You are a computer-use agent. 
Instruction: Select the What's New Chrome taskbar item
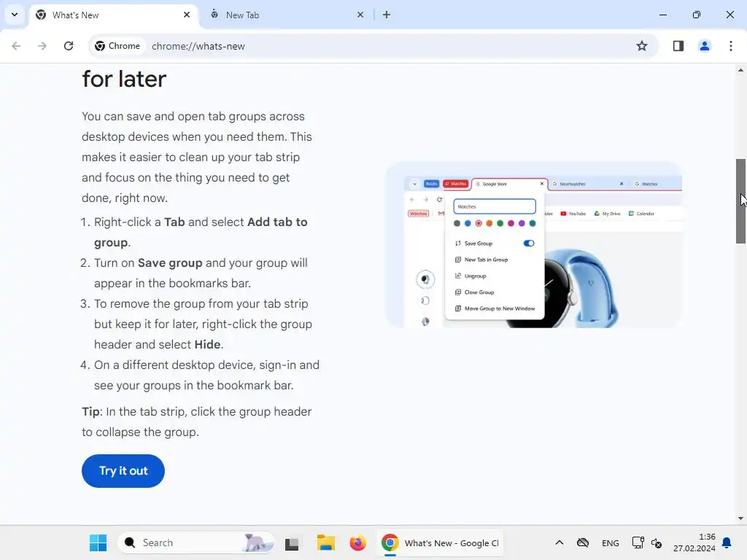[x=440, y=542]
